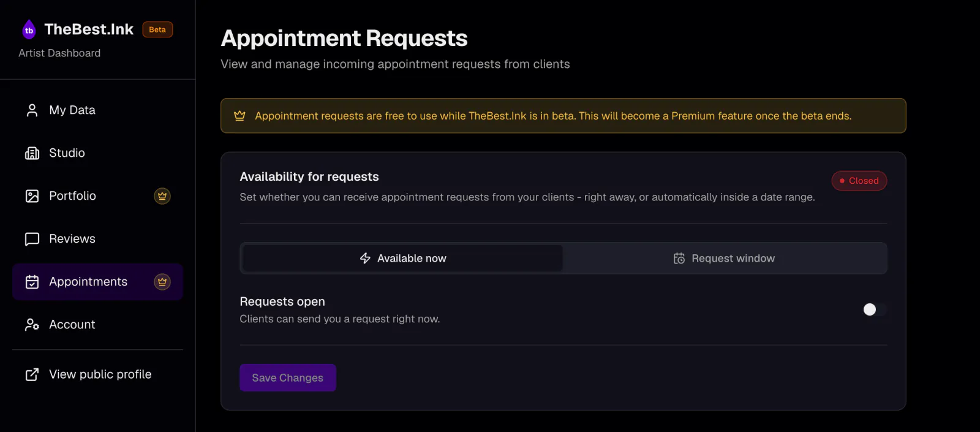Viewport: 980px width, 432px height.
Task: Click the Beta badge next to the logo
Action: tap(157, 29)
